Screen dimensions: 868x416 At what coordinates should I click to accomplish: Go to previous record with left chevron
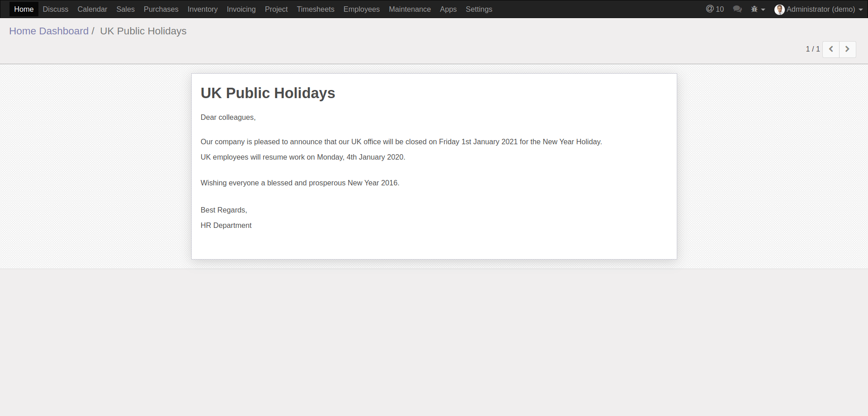pyautogui.click(x=831, y=49)
